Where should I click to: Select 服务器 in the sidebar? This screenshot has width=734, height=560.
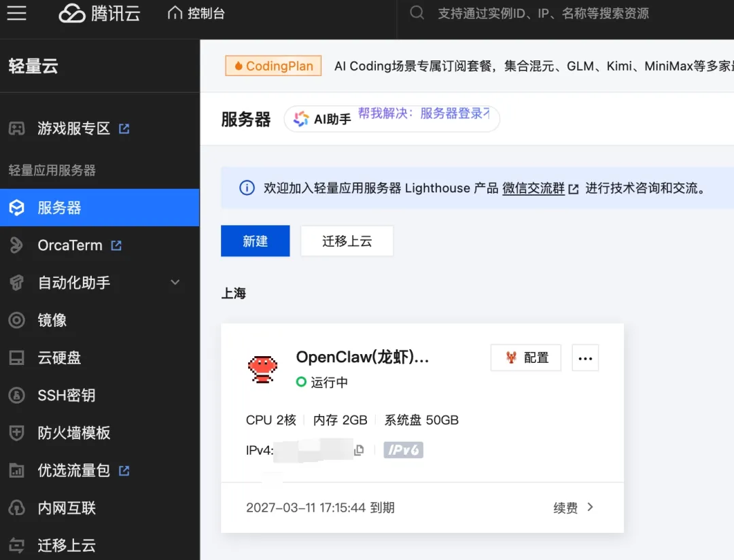[100, 207]
